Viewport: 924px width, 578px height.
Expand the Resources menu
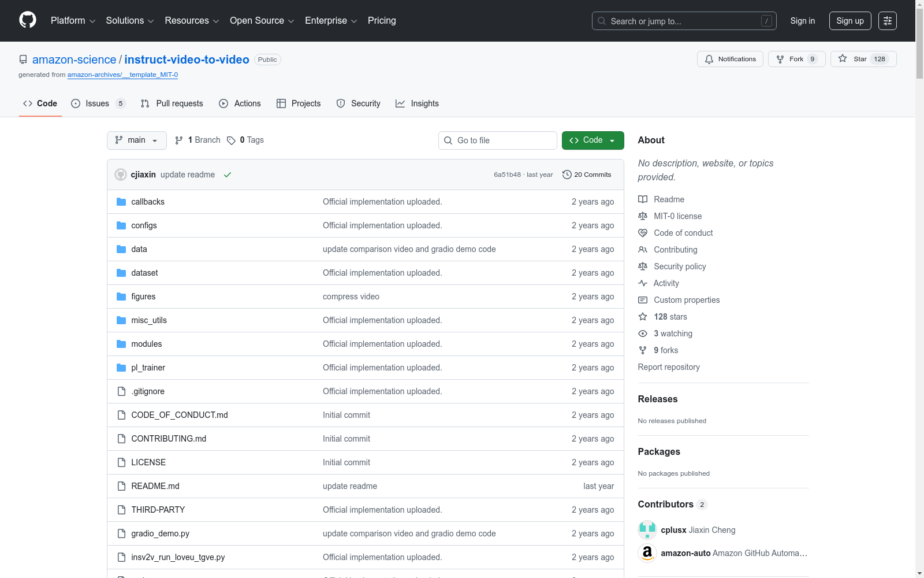coord(192,21)
